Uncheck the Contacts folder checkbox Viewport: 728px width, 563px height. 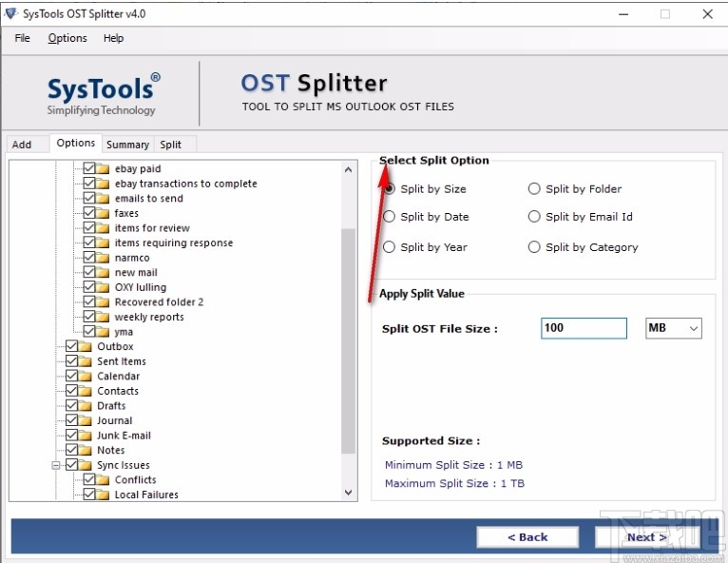click(x=72, y=391)
